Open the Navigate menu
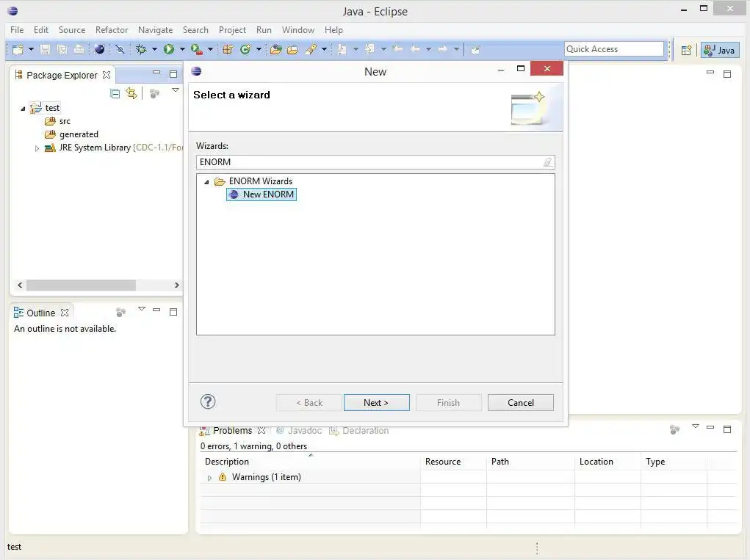 pos(156,29)
